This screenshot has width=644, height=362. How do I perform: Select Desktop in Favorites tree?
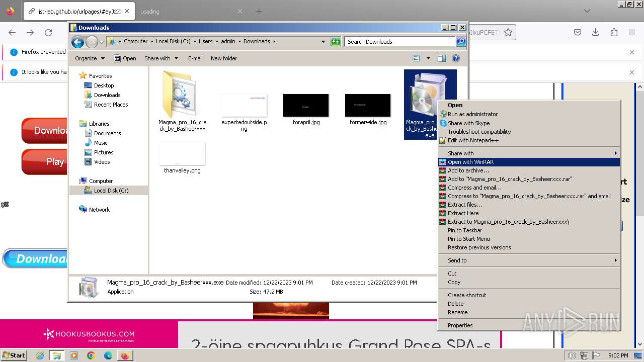click(x=104, y=85)
